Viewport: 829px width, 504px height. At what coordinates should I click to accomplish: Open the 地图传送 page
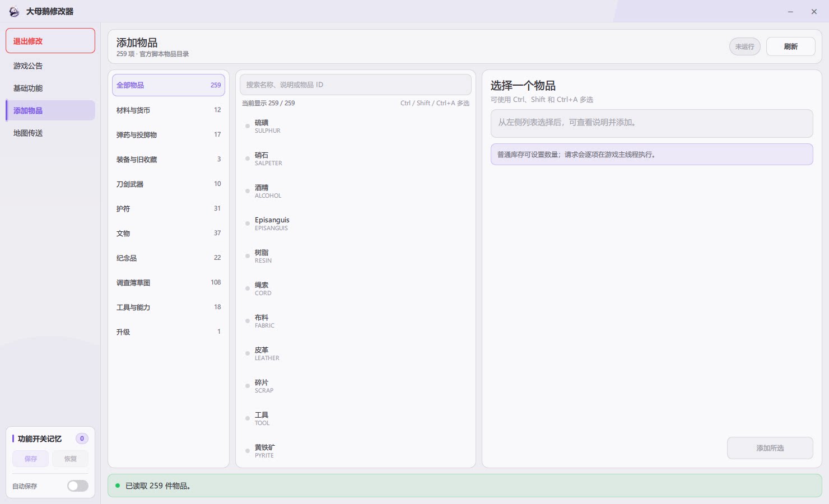[50, 133]
